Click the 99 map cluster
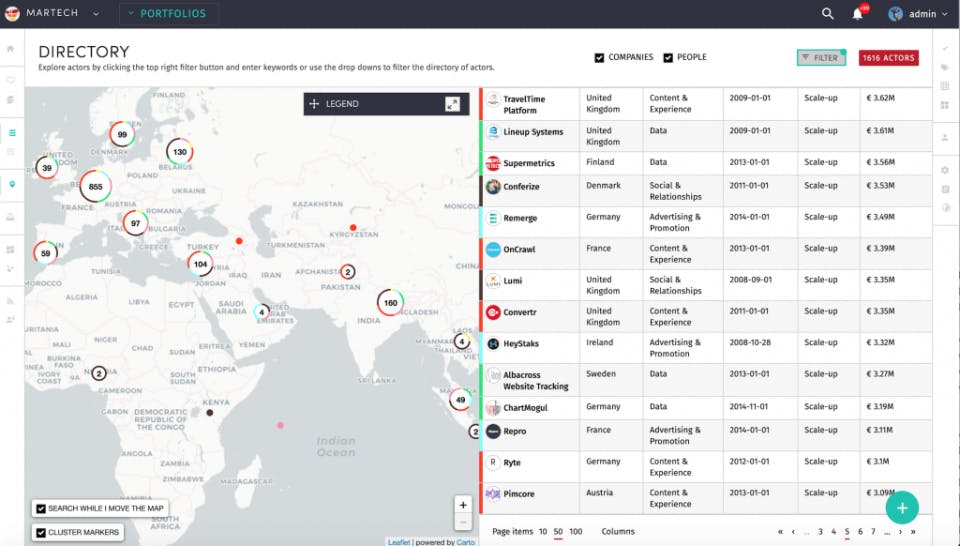The width and height of the screenshot is (960, 546). (122, 134)
